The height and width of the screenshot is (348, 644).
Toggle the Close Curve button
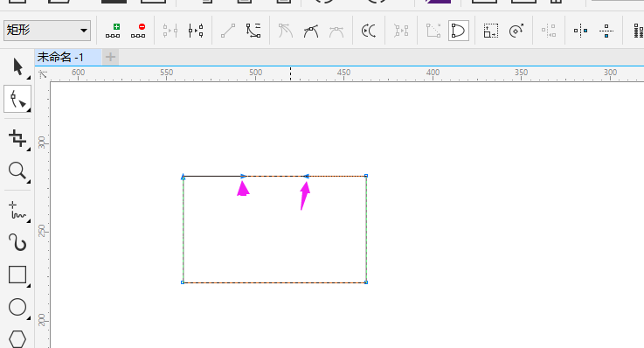(459, 31)
